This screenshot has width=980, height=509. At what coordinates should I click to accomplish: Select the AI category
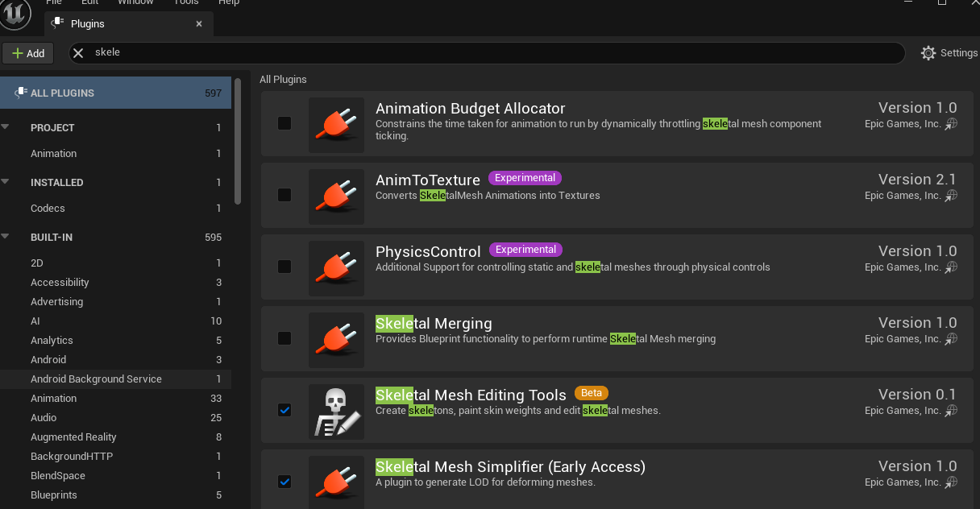[x=115, y=321]
